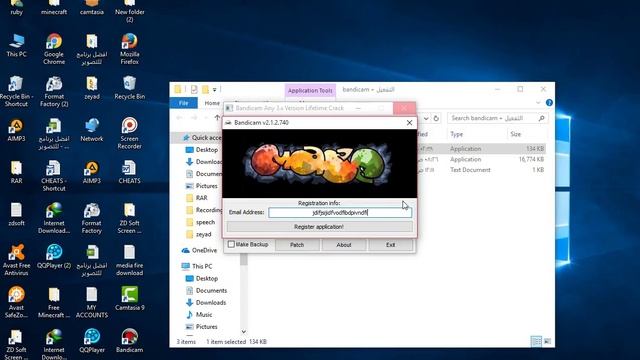The image size is (640, 360).
Task: Launch Bandicam desktop icon
Action: [129, 341]
